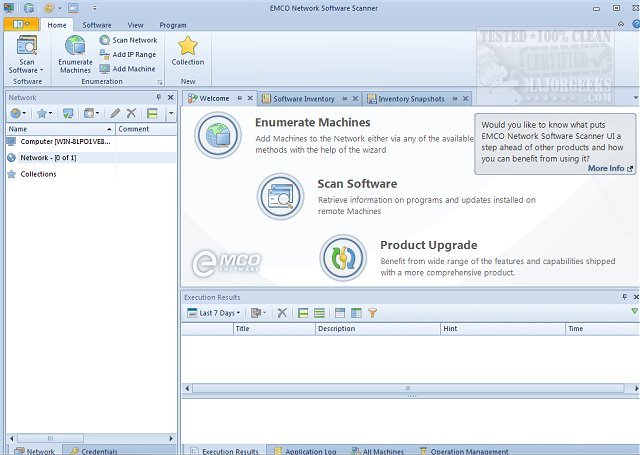This screenshot has height=455, width=640.
Task: Open the View ribbon tab
Action: (135, 25)
